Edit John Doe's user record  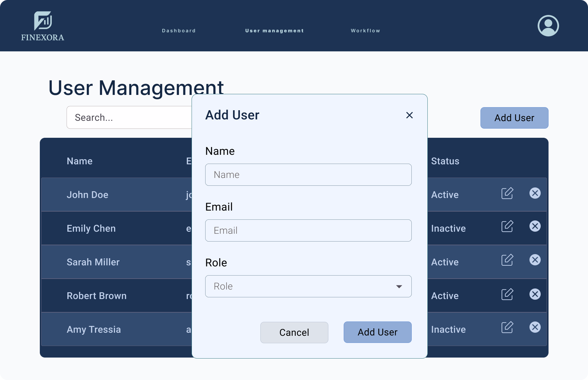click(507, 194)
